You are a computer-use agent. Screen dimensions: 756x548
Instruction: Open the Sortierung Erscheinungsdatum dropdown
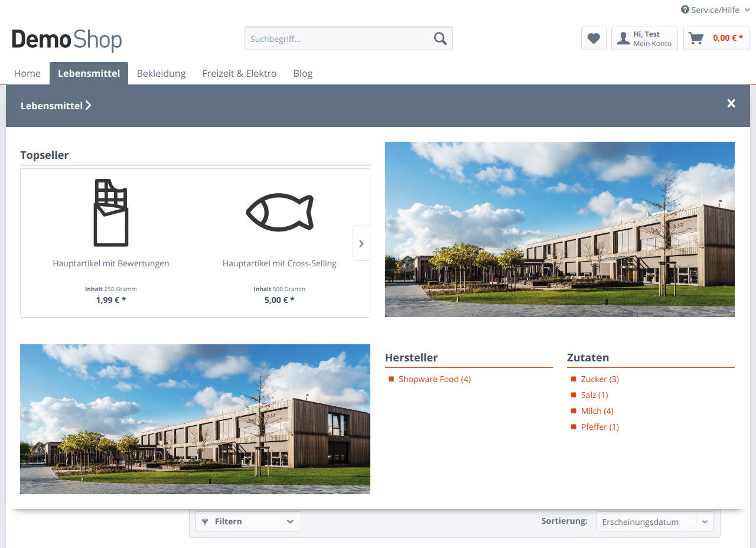(x=654, y=522)
